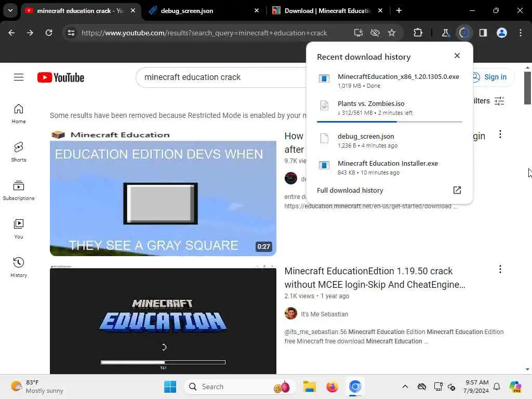Switch to Download Minecraft Education tab

tap(327, 10)
